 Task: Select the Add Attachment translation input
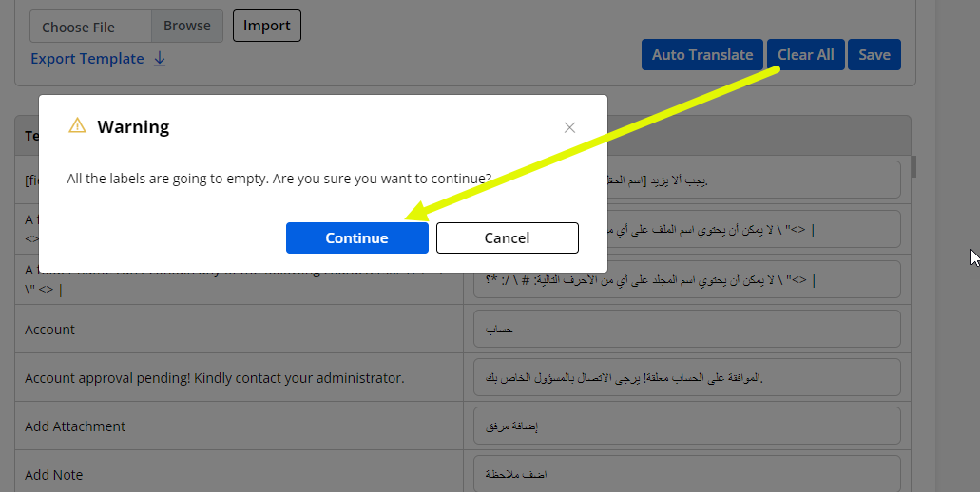[x=686, y=426]
